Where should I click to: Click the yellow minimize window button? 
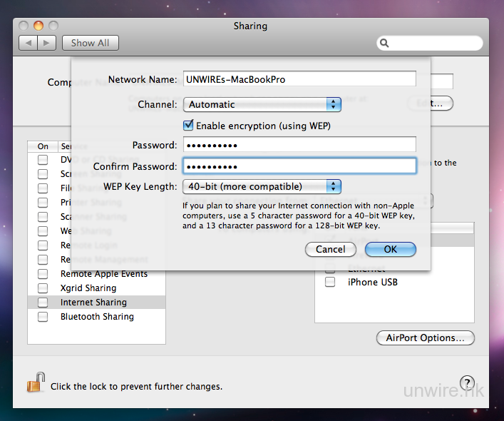[38, 26]
